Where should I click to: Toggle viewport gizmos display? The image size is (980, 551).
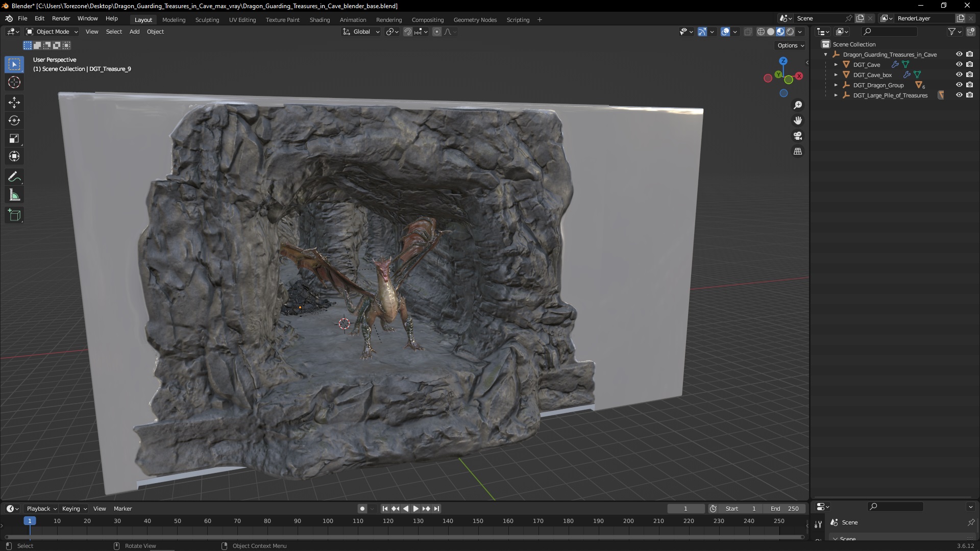[702, 32]
